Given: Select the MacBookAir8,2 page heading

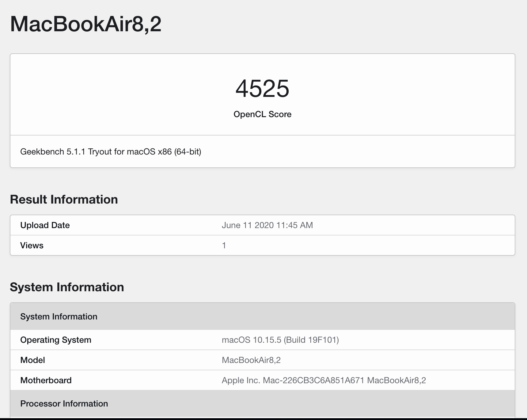Looking at the screenshot, I should pos(86,24).
